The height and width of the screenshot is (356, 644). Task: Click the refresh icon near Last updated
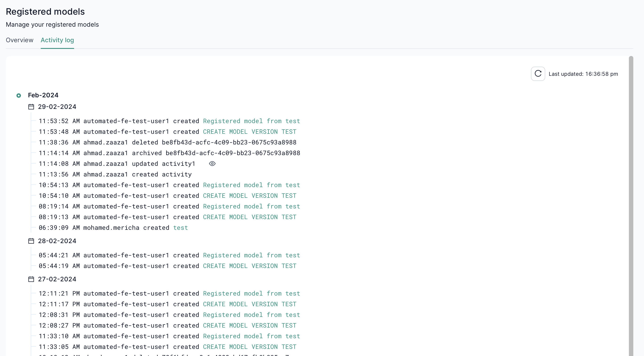click(x=538, y=74)
